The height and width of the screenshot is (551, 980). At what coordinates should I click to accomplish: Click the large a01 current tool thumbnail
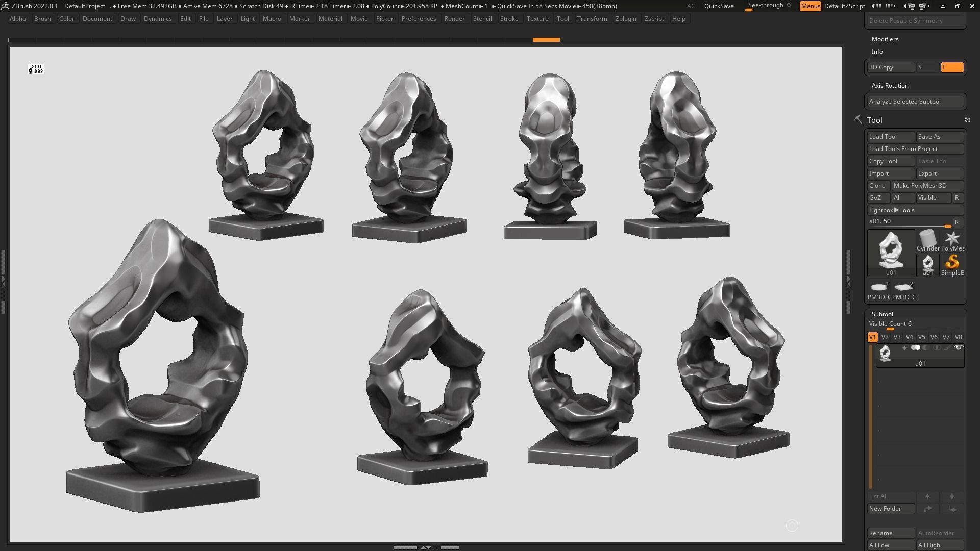pos(891,253)
